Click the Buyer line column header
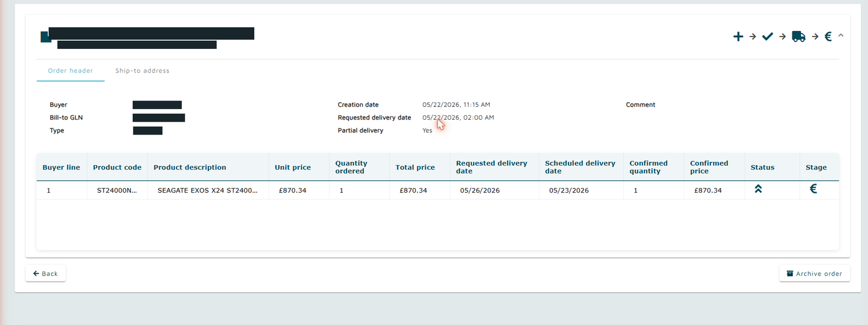The width and height of the screenshot is (868, 325). pos(61,167)
